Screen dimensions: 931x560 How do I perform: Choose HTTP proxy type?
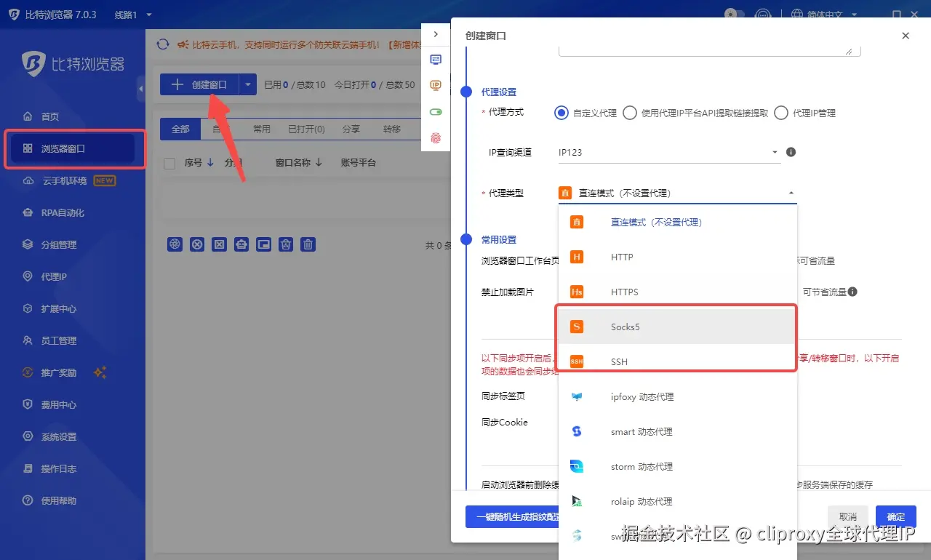tap(678, 257)
